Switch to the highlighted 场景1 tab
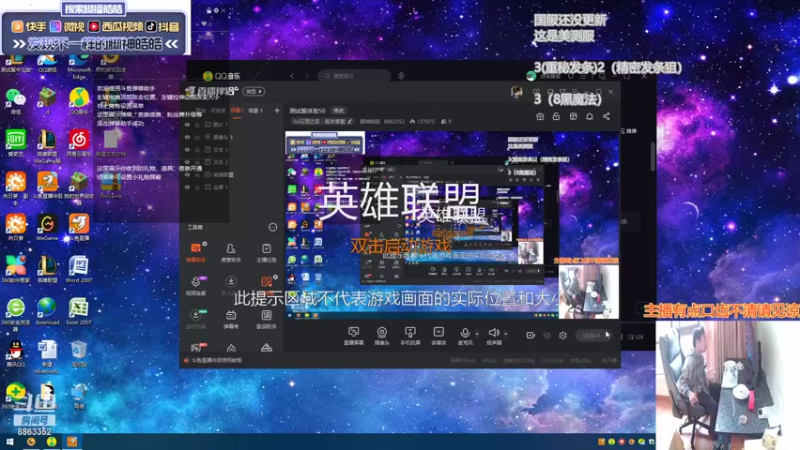This screenshot has height=450, width=800. point(236,110)
